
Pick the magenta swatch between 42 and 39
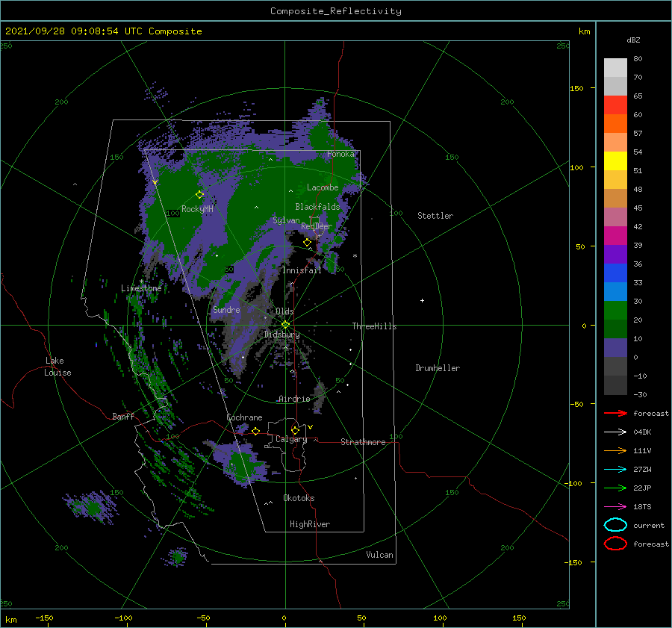[x=615, y=235]
